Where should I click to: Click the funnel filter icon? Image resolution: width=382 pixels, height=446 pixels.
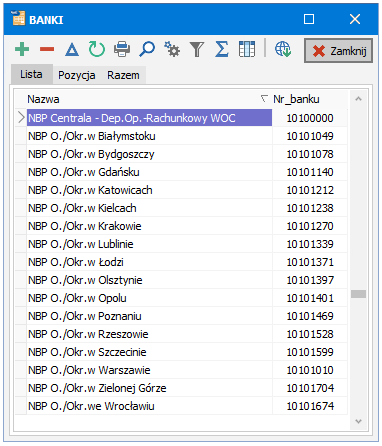tap(197, 50)
